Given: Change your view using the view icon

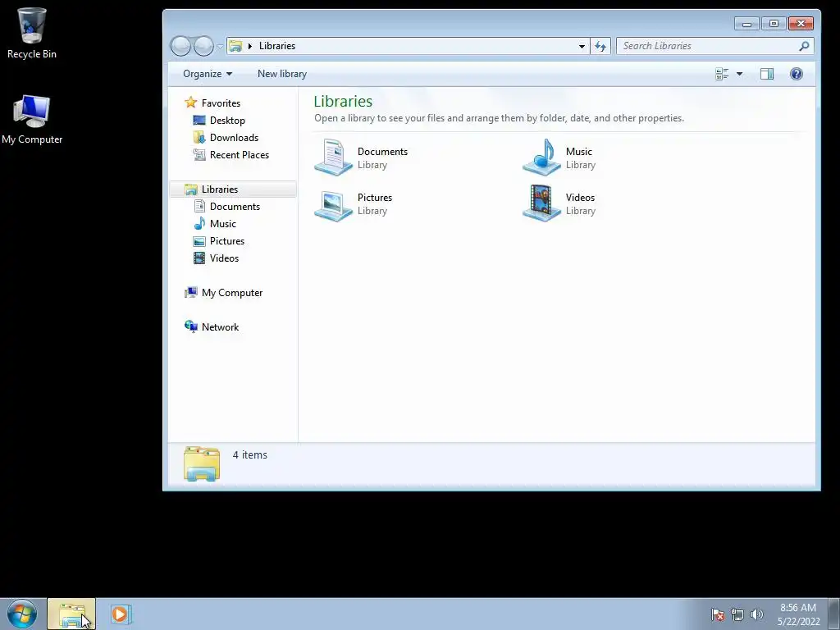Looking at the screenshot, I should [x=722, y=74].
